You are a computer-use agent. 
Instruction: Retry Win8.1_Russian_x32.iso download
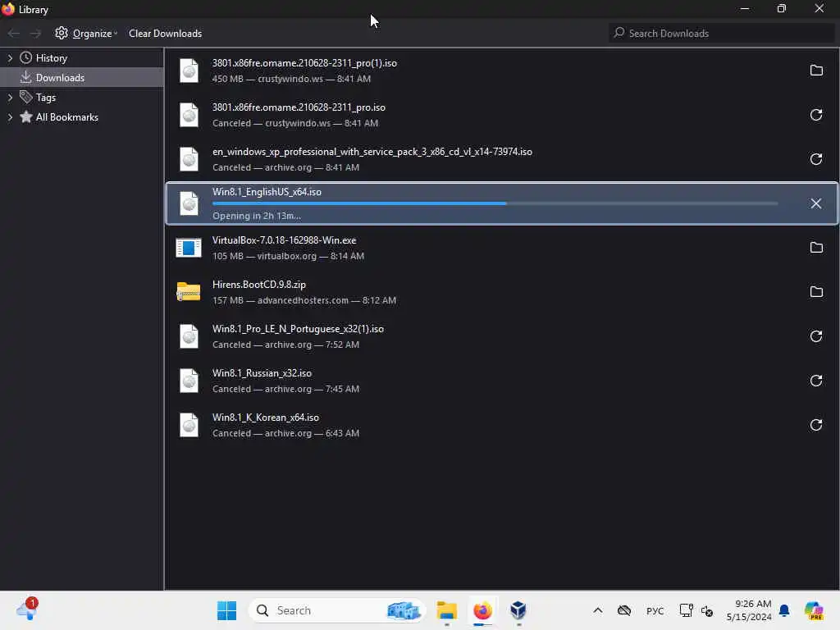[816, 381]
